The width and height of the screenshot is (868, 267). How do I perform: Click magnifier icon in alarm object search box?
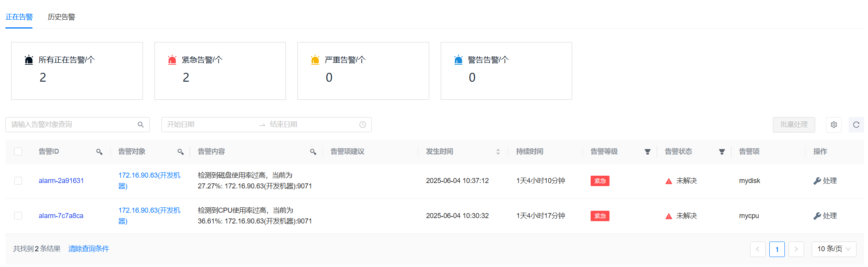click(x=141, y=125)
